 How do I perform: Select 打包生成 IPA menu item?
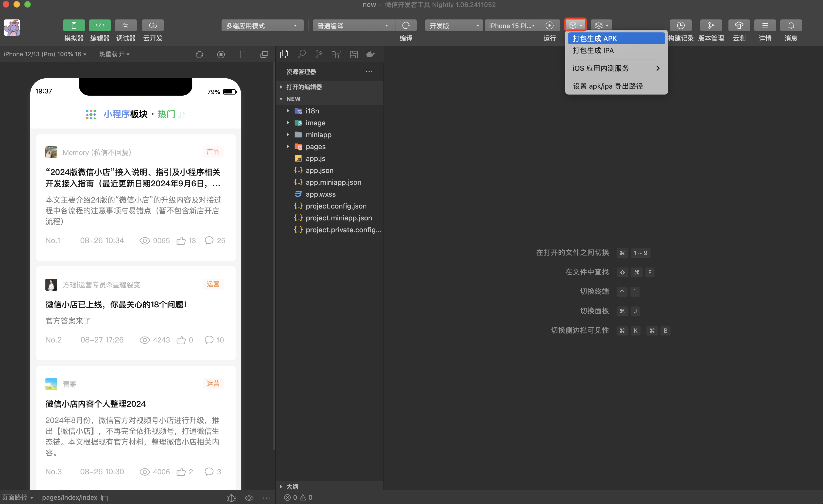[616, 51]
